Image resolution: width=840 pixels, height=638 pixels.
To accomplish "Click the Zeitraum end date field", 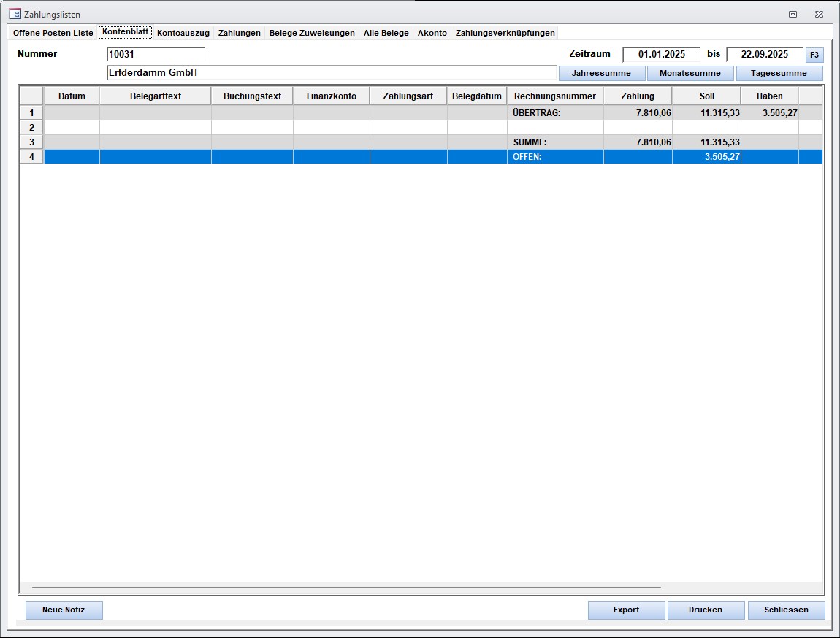I will (x=764, y=54).
